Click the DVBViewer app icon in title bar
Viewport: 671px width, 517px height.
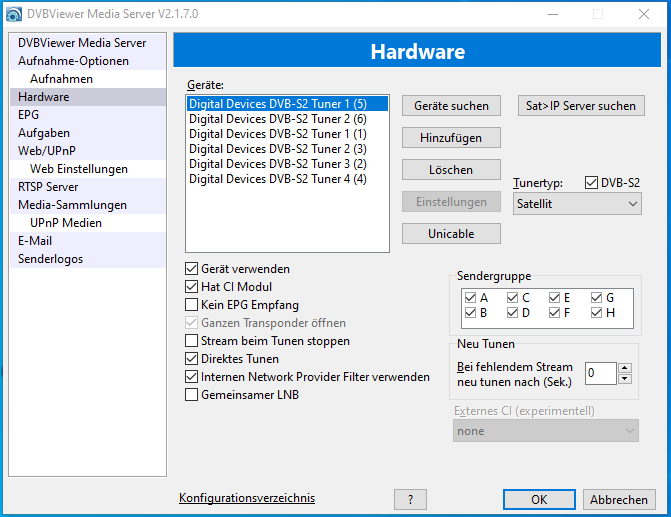(14, 14)
